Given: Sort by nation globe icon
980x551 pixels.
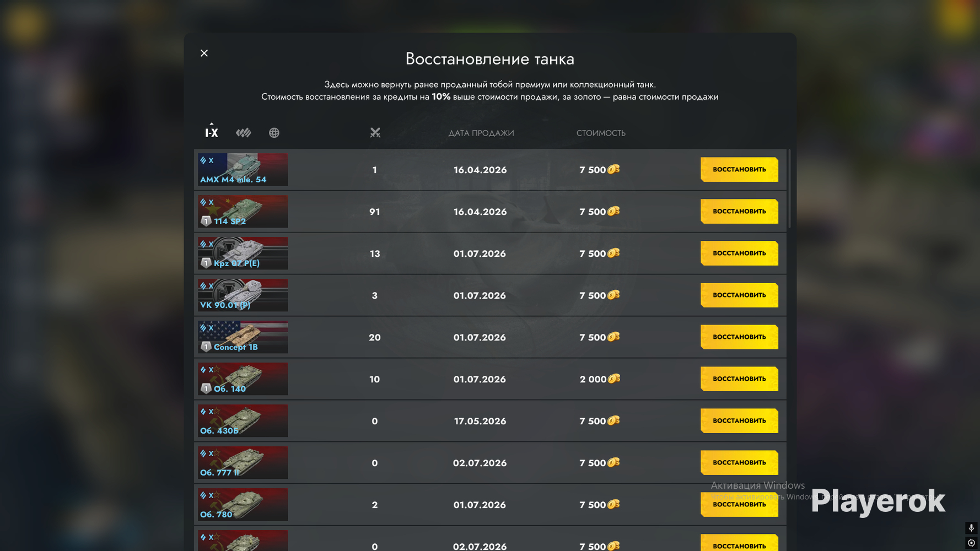Looking at the screenshot, I should (x=274, y=133).
